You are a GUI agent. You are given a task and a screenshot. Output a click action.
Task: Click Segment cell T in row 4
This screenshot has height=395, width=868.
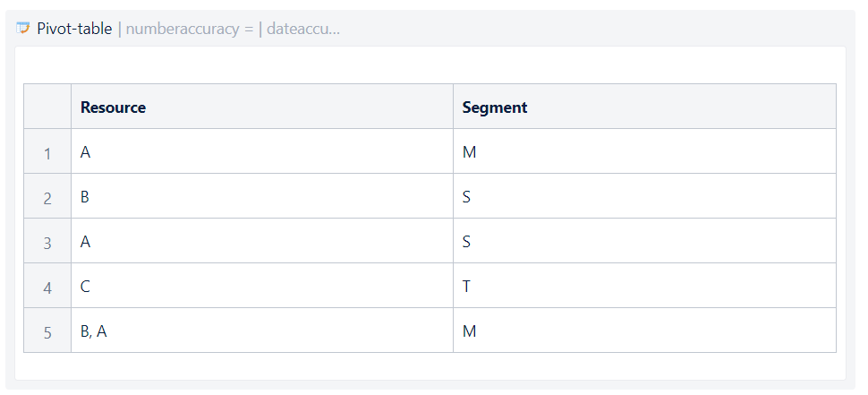[466, 287]
